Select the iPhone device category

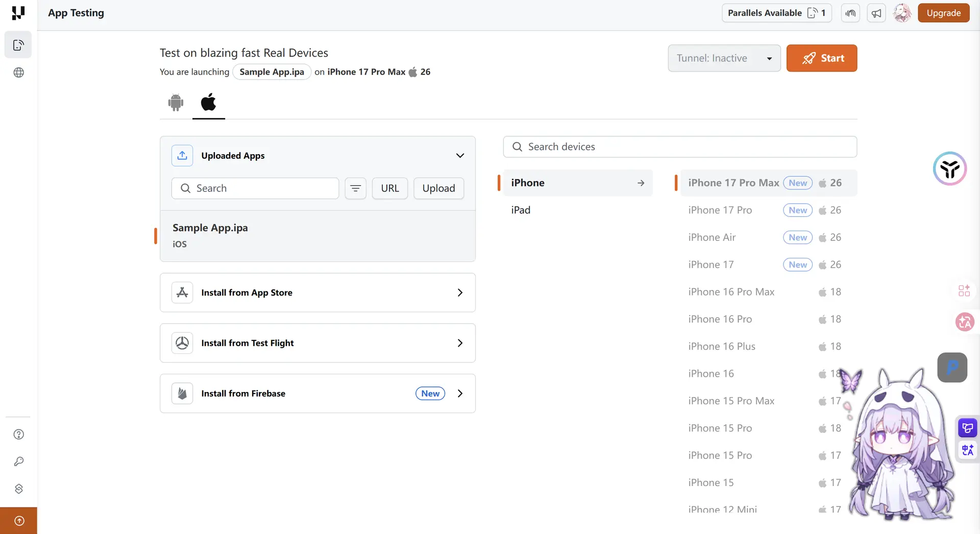pyautogui.click(x=578, y=183)
